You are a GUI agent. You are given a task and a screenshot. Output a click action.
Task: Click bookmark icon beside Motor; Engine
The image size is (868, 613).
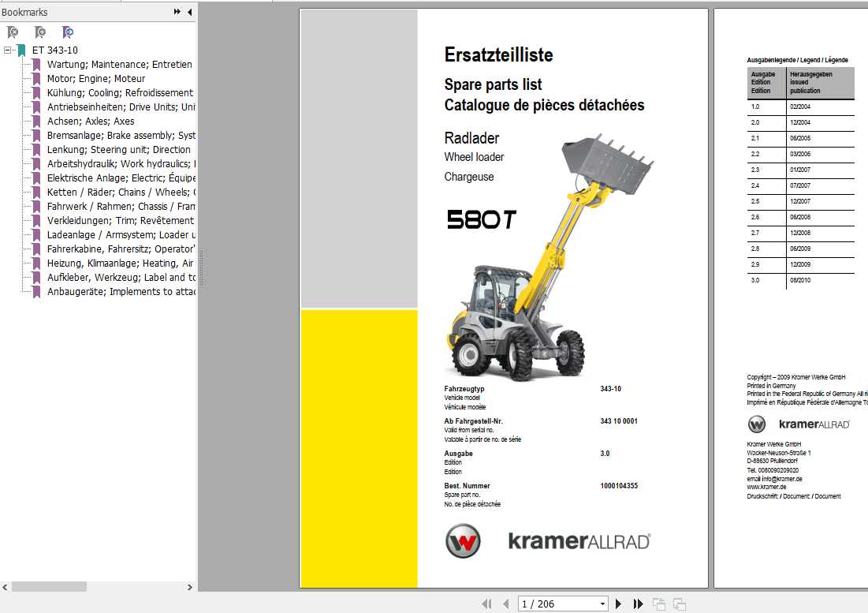click(36, 79)
